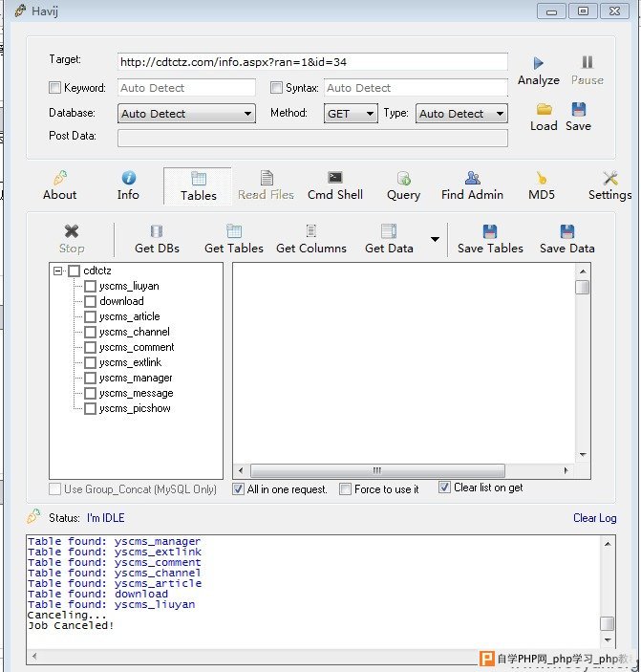Open the Settings tools icon

609,178
